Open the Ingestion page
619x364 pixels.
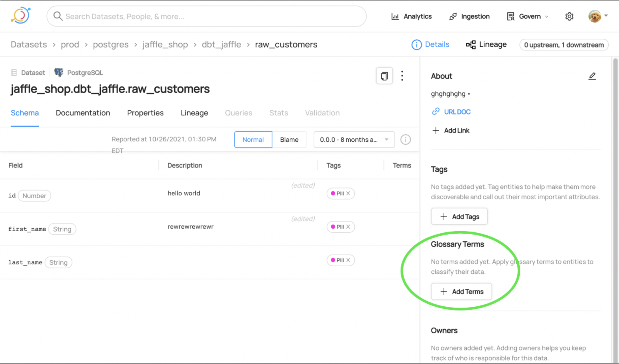coord(469,16)
